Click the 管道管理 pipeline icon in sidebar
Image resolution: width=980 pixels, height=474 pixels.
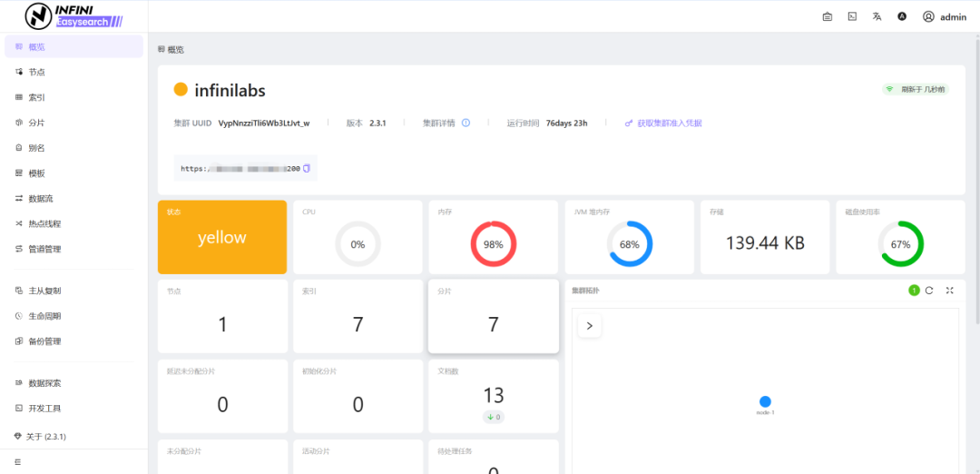pyautogui.click(x=19, y=249)
